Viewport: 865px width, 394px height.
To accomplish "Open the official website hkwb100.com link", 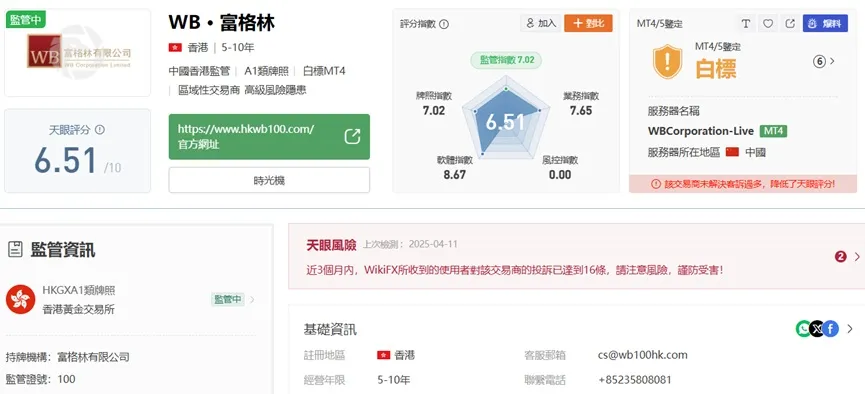I will tap(269, 137).
